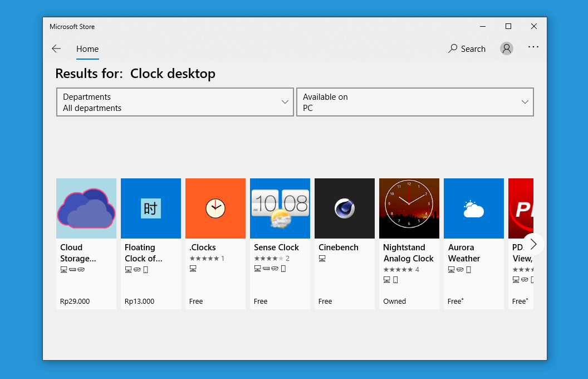Open the partially visible PDF viewer app
The height and width of the screenshot is (379, 588).
pos(521,208)
